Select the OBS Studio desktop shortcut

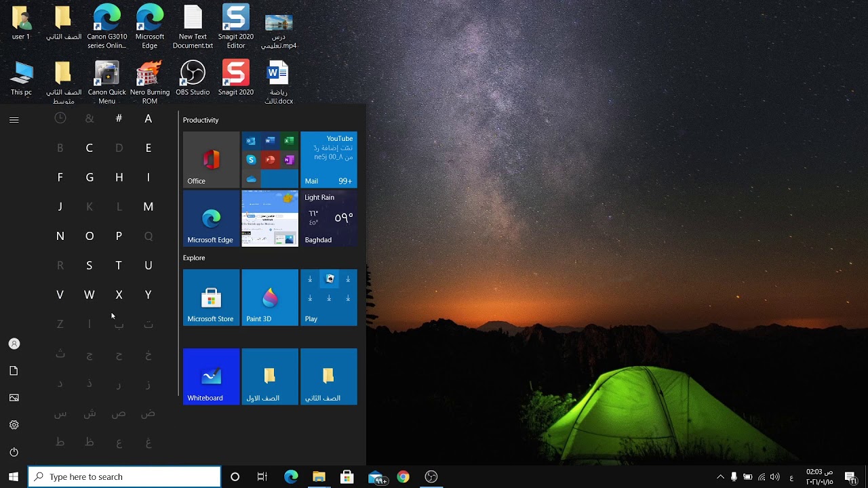pyautogui.click(x=193, y=79)
